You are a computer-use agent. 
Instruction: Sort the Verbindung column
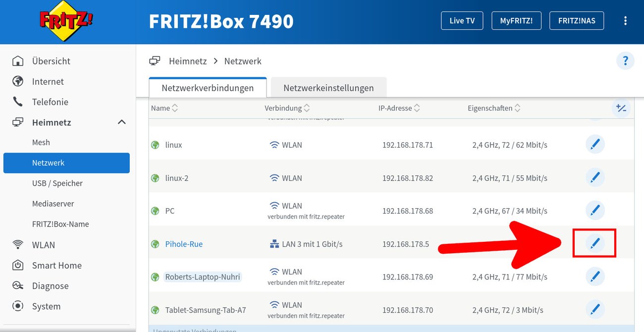[287, 108]
